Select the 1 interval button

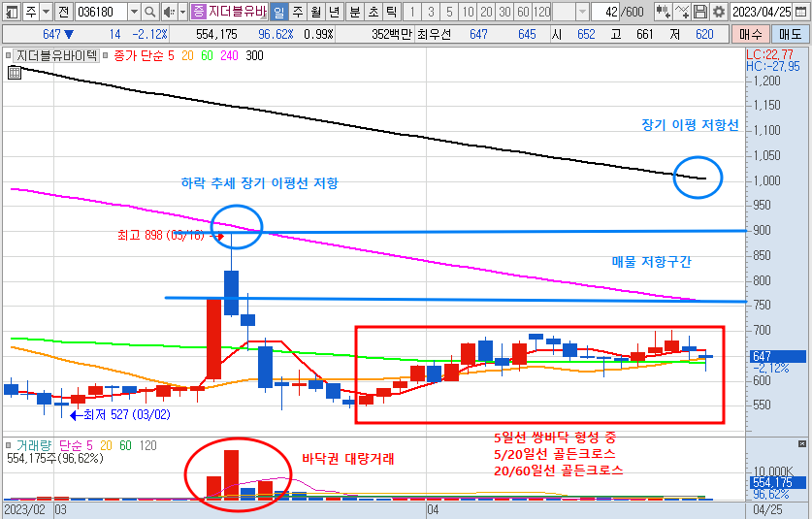pyautogui.click(x=412, y=12)
